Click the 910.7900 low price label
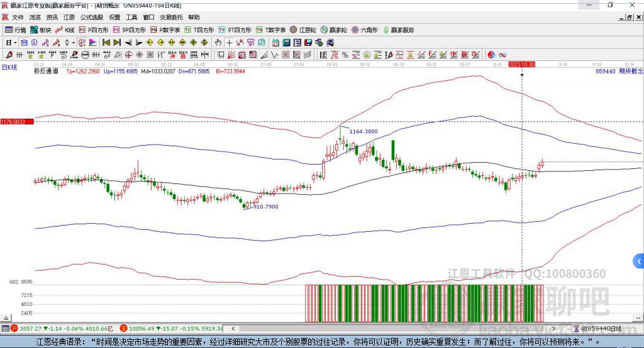 [266, 207]
